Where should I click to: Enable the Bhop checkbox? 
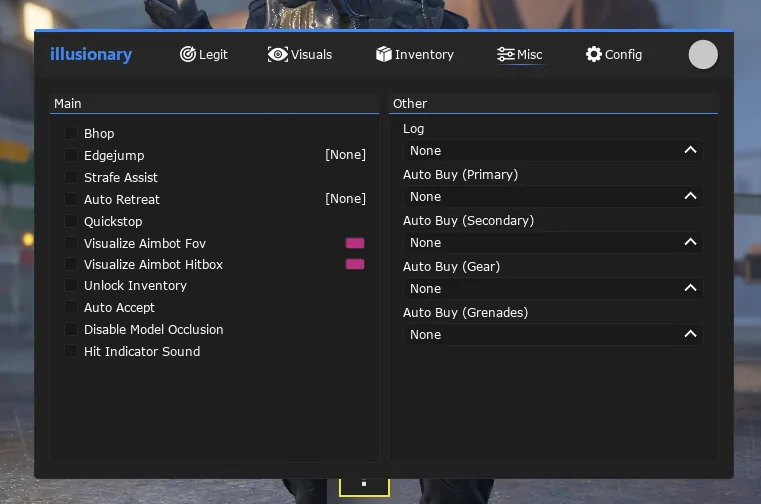point(71,133)
